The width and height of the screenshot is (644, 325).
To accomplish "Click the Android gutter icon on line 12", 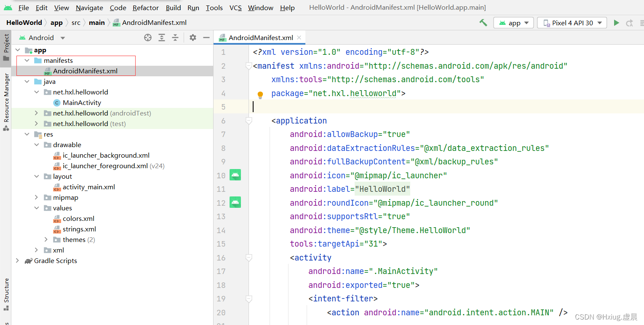I will click(235, 203).
